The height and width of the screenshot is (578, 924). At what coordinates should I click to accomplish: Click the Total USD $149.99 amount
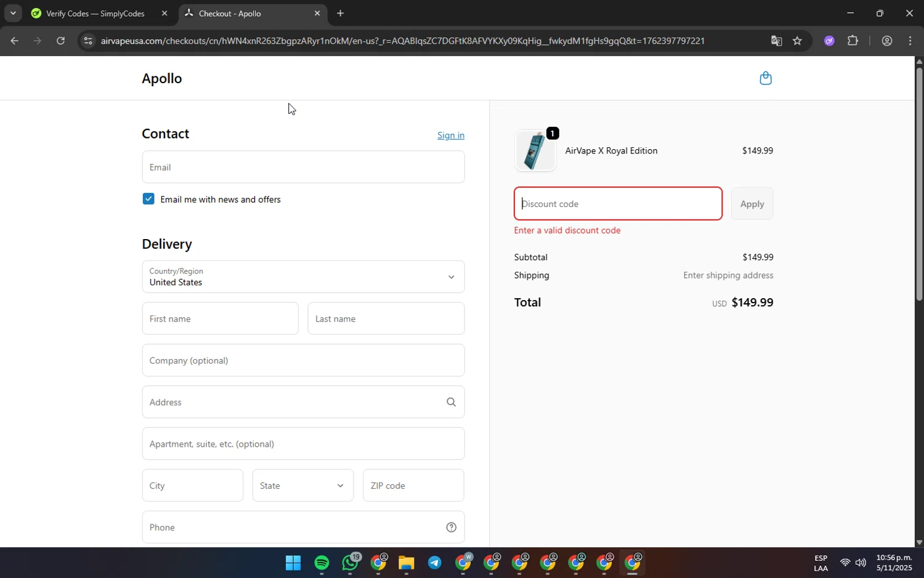(x=752, y=303)
